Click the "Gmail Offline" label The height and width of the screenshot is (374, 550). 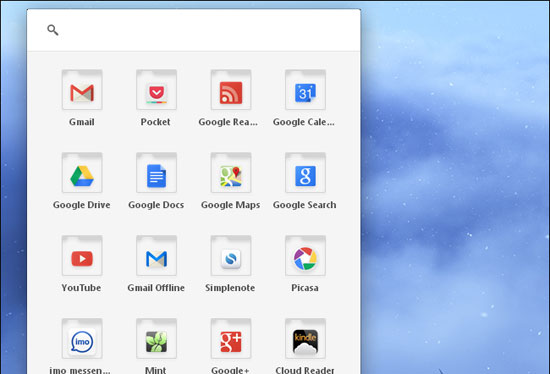coord(156,288)
